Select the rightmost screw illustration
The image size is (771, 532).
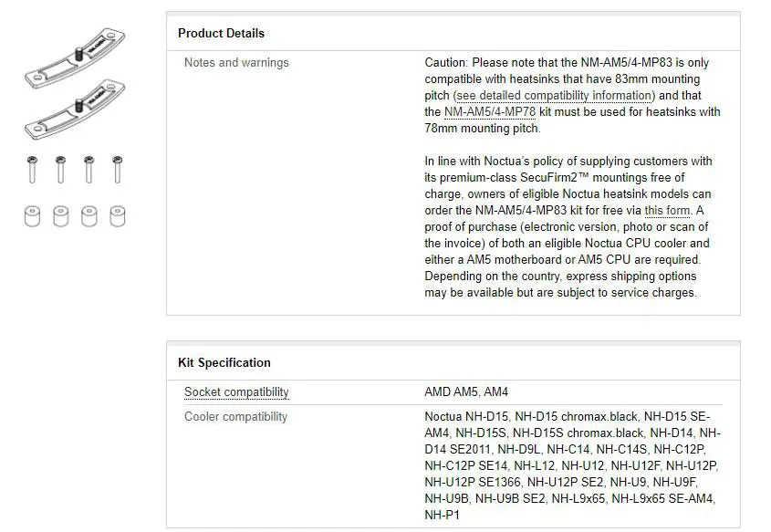pyautogui.click(x=117, y=170)
